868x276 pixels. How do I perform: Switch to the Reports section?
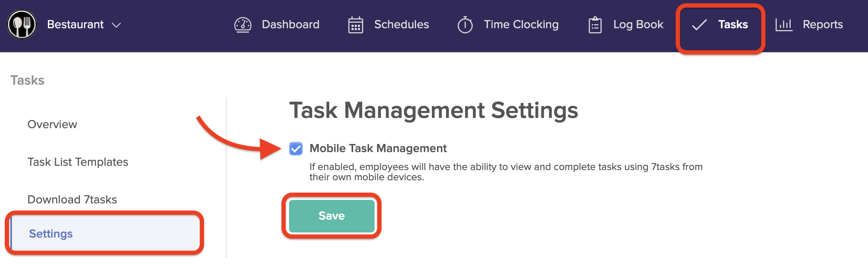(x=822, y=25)
